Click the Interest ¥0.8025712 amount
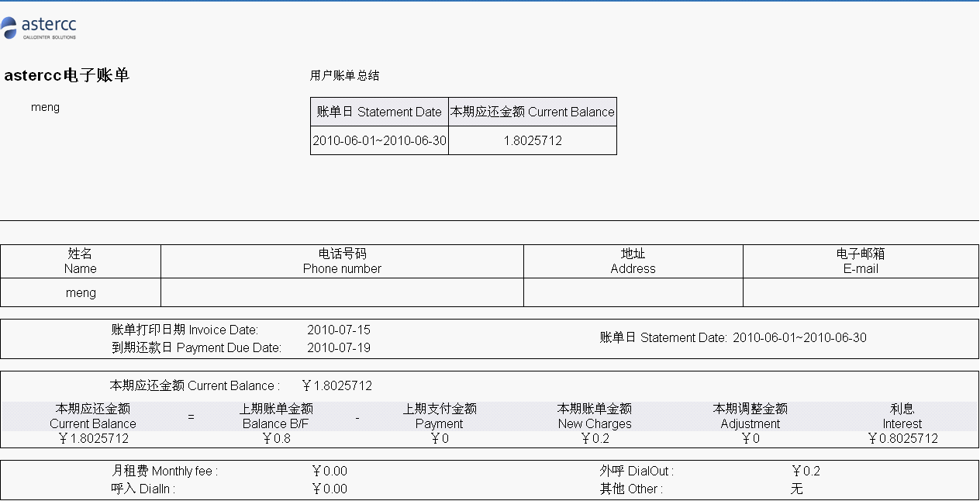The image size is (980, 501). coord(902,438)
